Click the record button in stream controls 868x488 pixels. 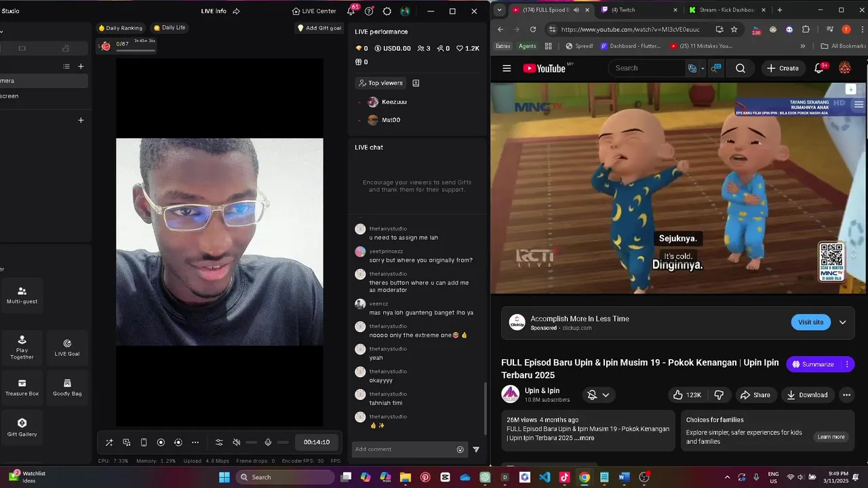[161, 442]
